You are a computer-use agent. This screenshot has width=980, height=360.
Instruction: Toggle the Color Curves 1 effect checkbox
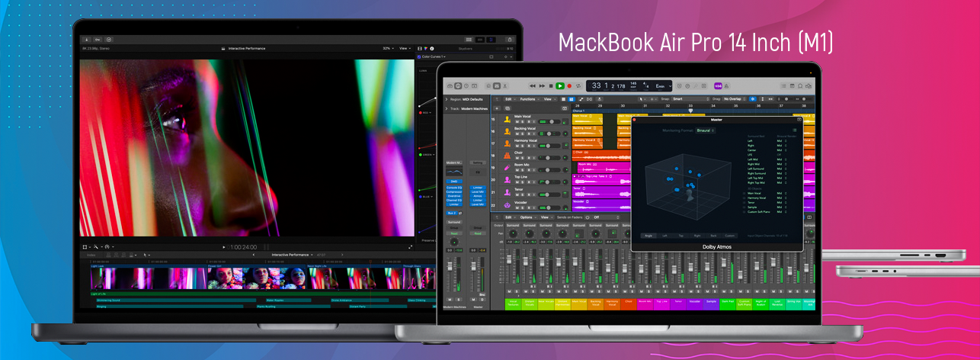click(419, 56)
